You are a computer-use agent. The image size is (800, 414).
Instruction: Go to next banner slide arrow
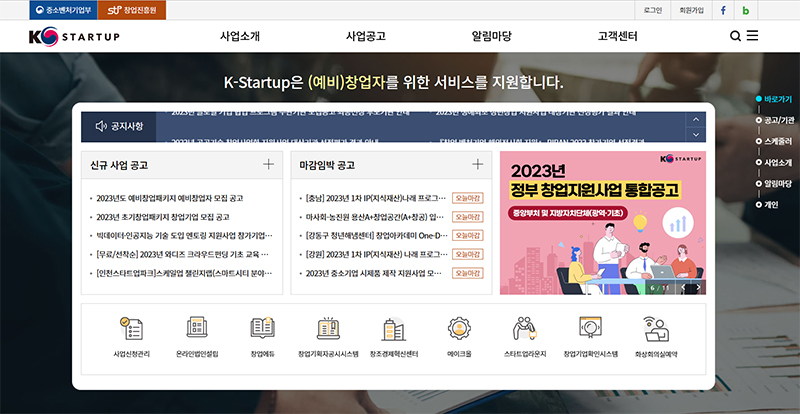point(697,288)
